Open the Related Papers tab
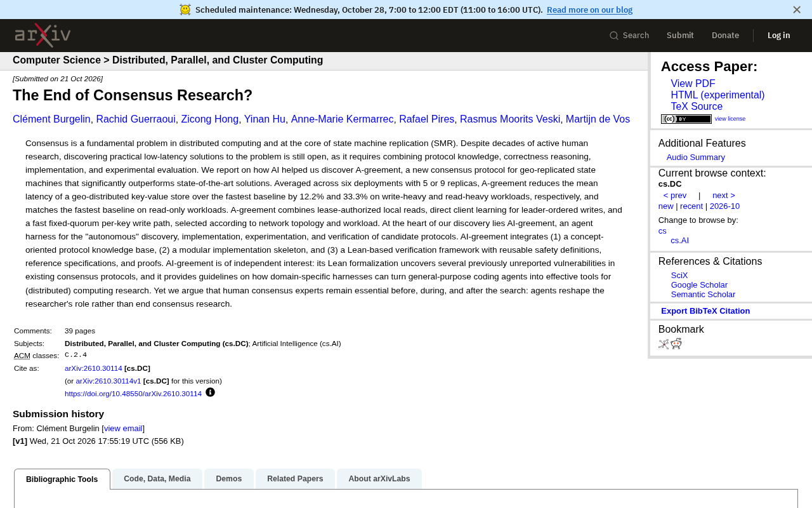 [295, 479]
